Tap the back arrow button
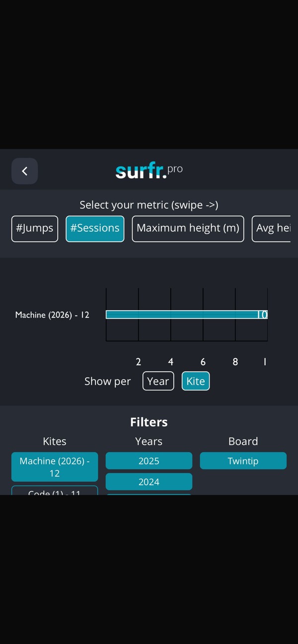The width and height of the screenshot is (298, 644). point(24,171)
